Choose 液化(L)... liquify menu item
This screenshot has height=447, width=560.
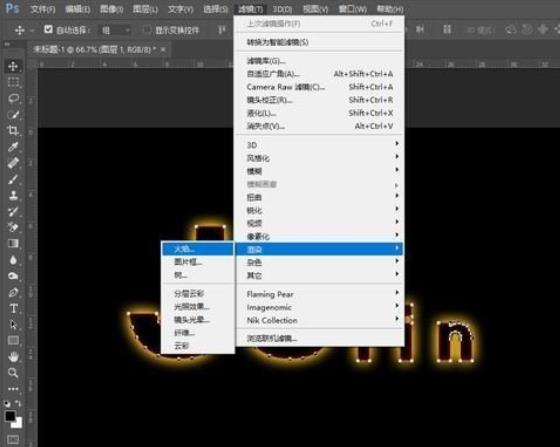click(320, 113)
